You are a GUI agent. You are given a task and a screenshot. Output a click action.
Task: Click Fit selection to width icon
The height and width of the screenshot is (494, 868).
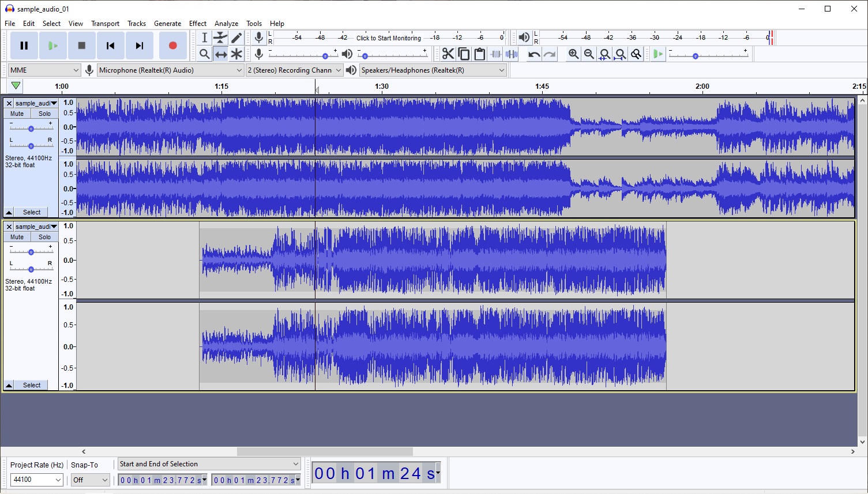pos(604,54)
